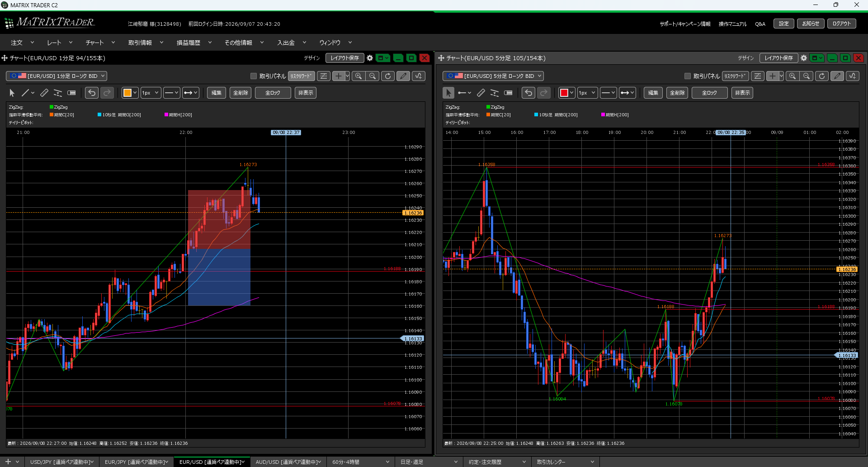Zoom in on the 1分足 chart
868x467 pixels.
[x=359, y=76]
